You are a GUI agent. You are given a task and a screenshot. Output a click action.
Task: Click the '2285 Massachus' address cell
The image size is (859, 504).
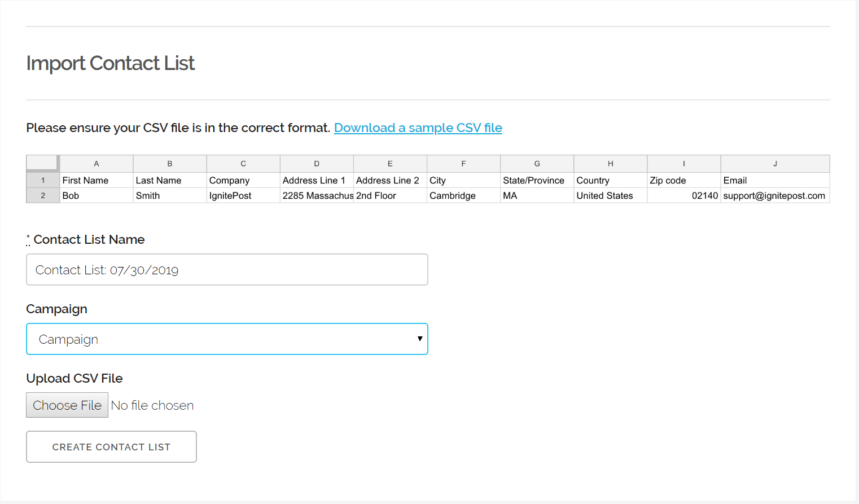[317, 195]
